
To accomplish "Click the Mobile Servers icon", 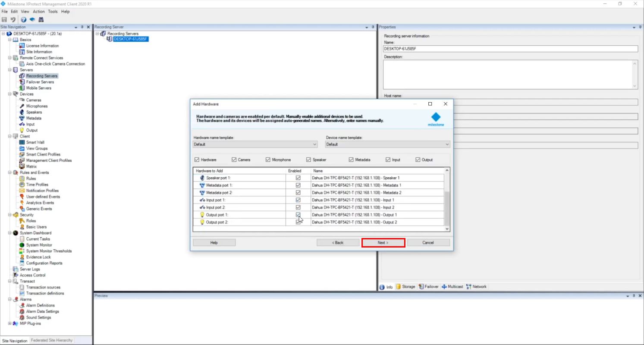I will click(22, 88).
